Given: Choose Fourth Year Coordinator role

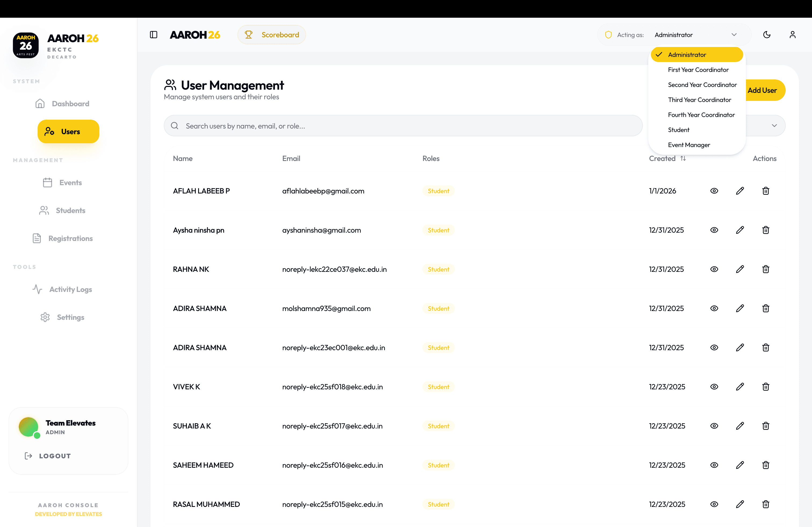Looking at the screenshot, I should (697, 115).
